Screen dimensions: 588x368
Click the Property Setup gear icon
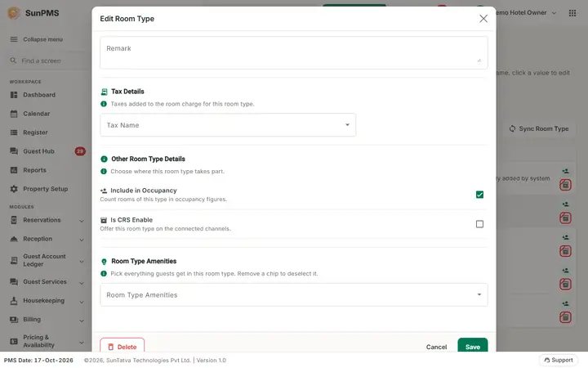pyautogui.click(x=14, y=189)
